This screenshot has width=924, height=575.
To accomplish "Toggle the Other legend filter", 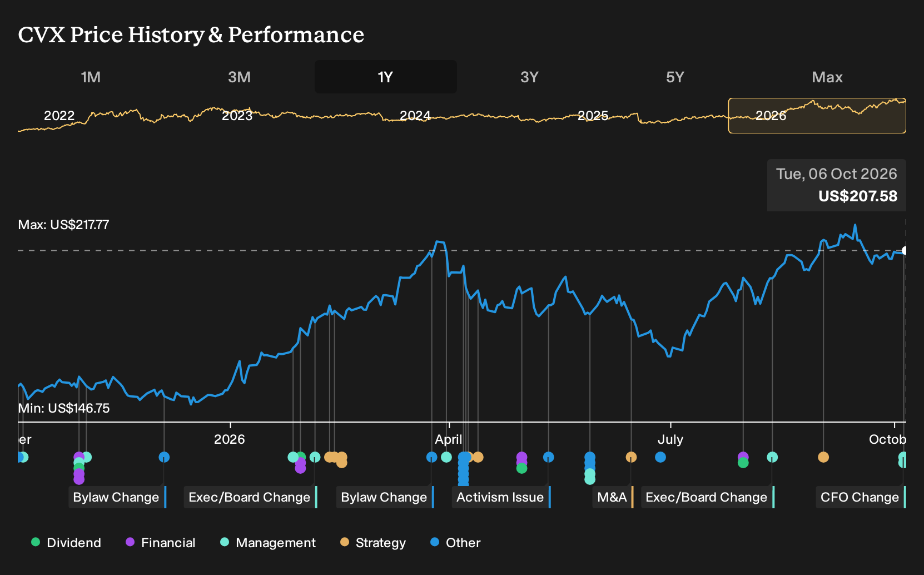I will pyautogui.click(x=455, y=543).
